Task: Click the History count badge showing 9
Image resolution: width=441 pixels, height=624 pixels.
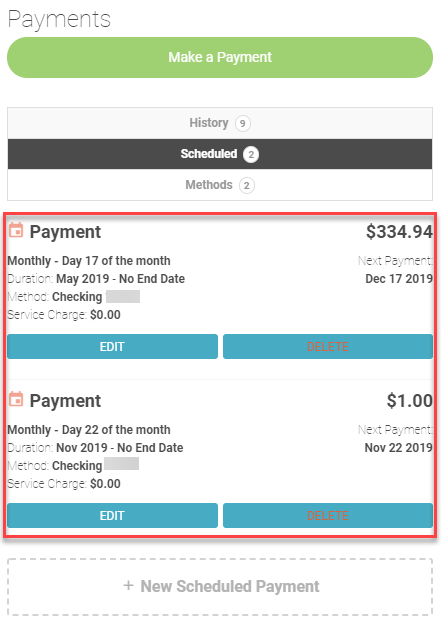Action: (243, 123)
